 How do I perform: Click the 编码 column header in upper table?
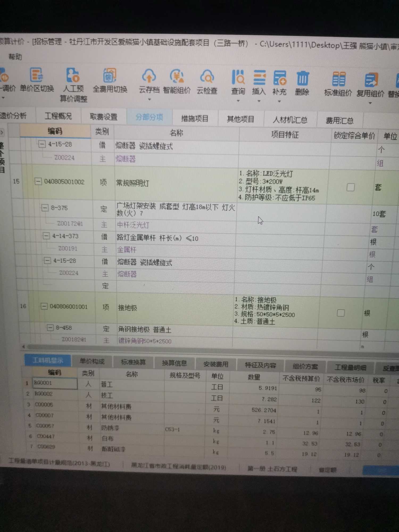[x=55, y=131]
